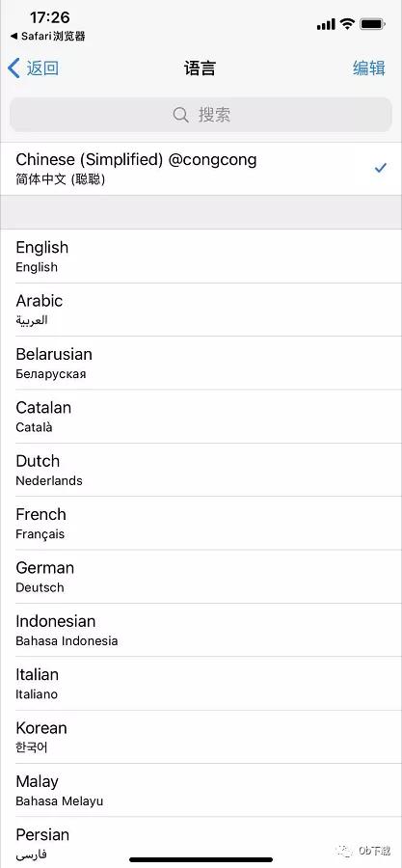Select Chinese (Simplified) @congcong language
The height and width of the screenshot is (868, 402).
201,168
